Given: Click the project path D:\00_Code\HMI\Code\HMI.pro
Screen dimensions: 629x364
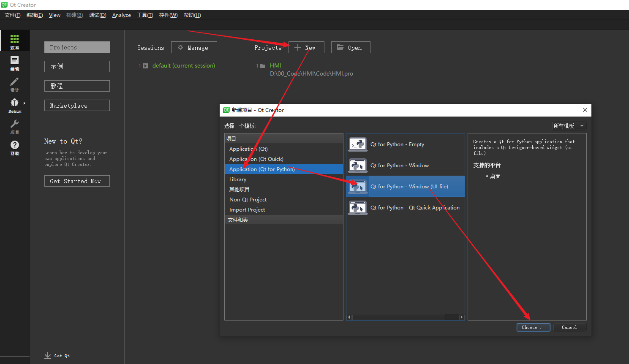Looking at the screenshot, I should pyautogui.click(x=311, y=74).
